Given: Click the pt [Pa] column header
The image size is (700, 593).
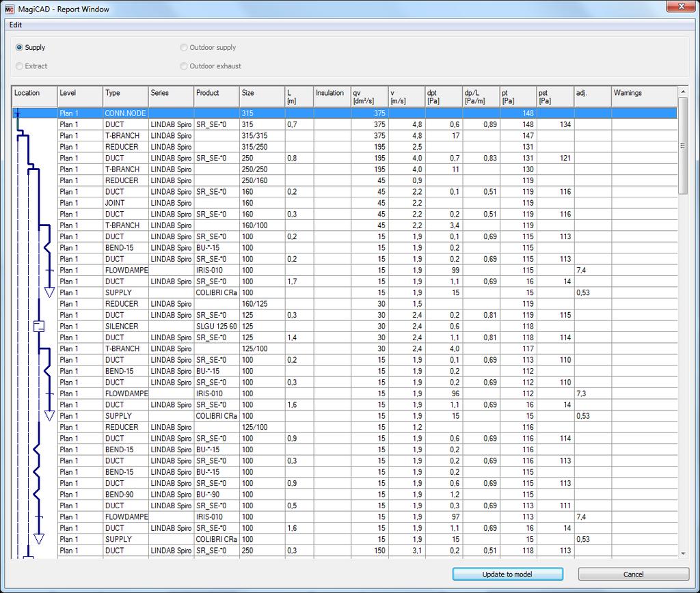Looking at the screenshot, I should [x=519, y=96].
